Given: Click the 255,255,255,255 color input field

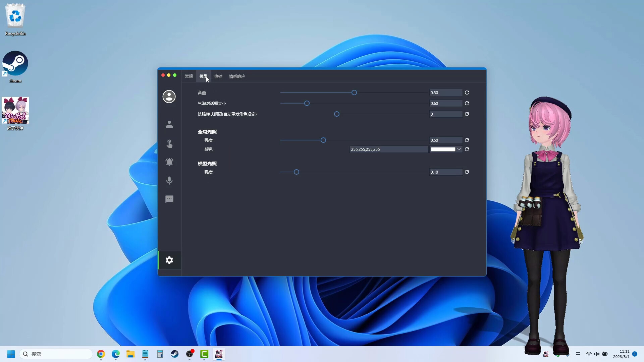Looking at the screenshot, I should pos(388,149).
